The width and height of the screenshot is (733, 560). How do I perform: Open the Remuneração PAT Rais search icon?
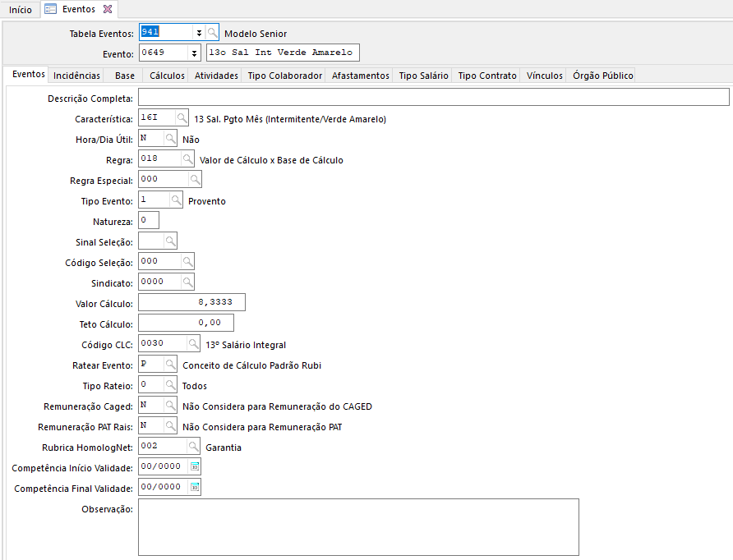[x=171, y=426]
